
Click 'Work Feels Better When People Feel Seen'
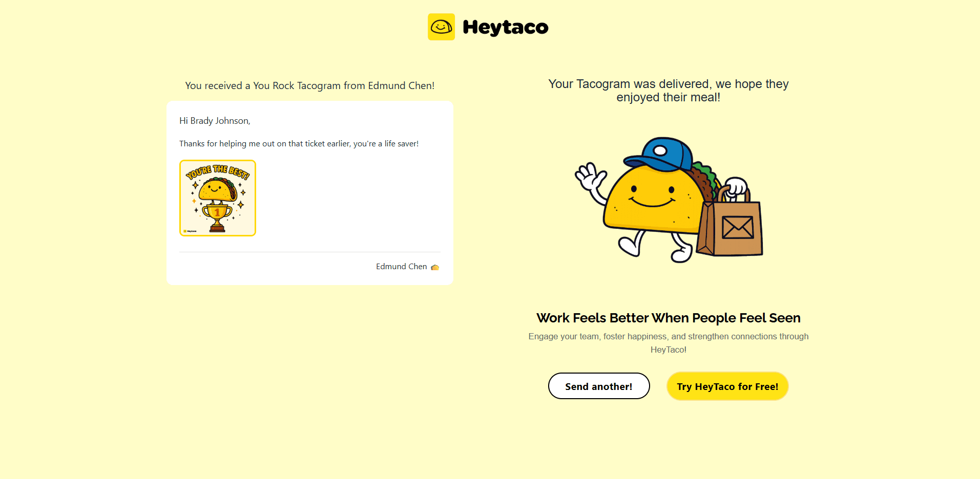click(x=669, y=318)
